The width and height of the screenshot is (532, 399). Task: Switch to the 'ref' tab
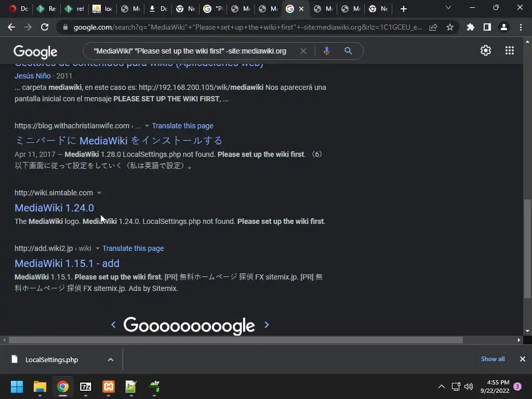[74, 9]
